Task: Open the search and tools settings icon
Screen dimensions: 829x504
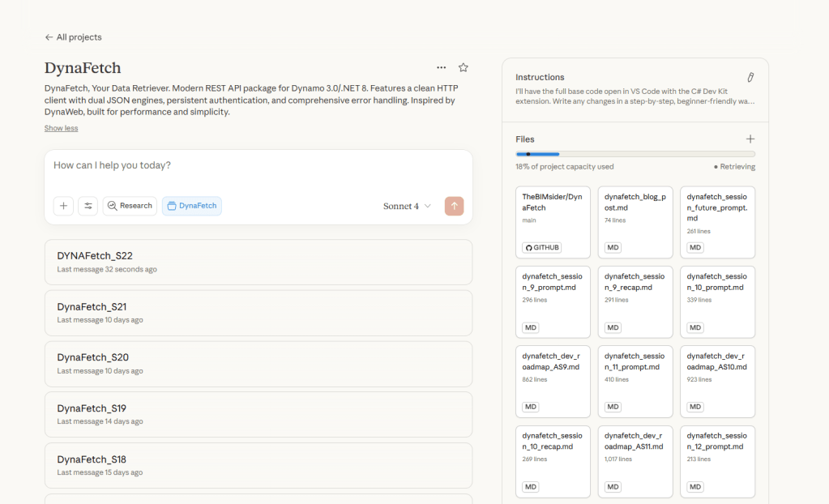Action: (88, 206)
